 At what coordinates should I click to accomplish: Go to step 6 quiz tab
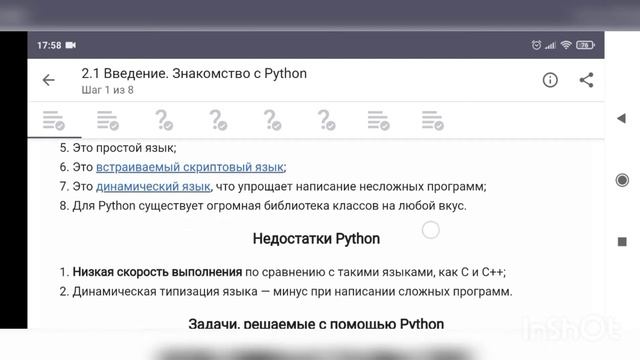(x=327, y=120)
